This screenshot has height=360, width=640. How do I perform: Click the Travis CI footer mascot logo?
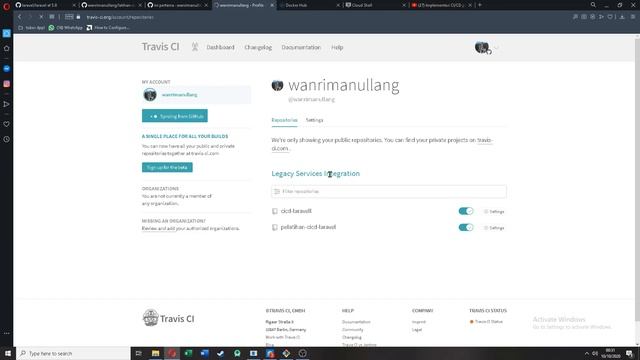click(x=150, y=318)
